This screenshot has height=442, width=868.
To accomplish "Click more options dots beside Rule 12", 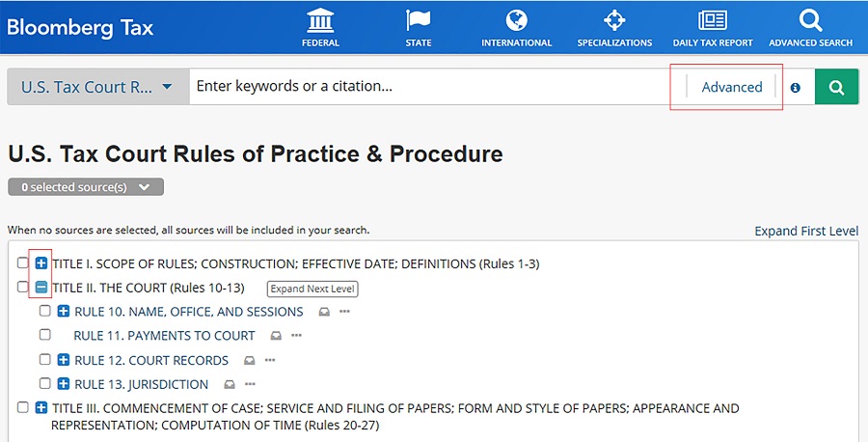I will [270, 360].
